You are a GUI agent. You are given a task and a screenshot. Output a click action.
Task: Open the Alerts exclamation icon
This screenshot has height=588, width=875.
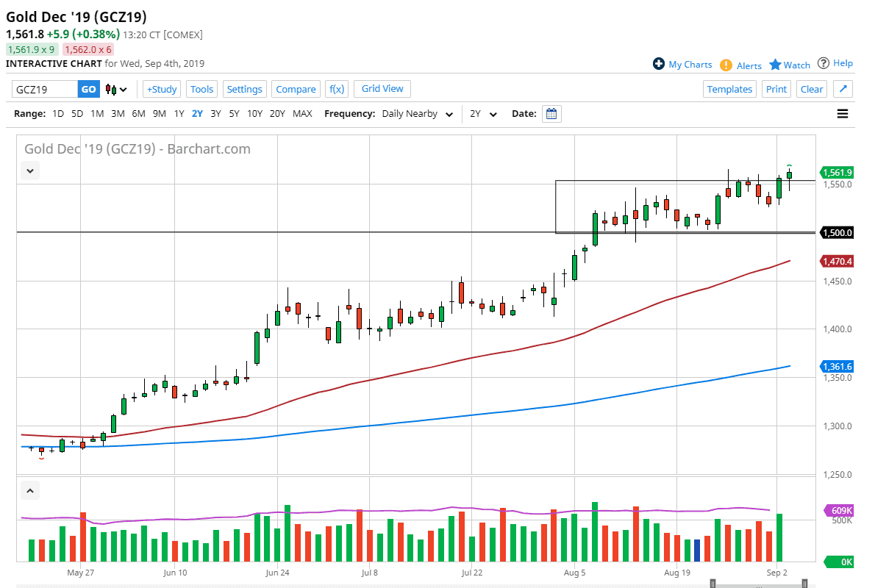pyautogui.click(x=726, y=65)
